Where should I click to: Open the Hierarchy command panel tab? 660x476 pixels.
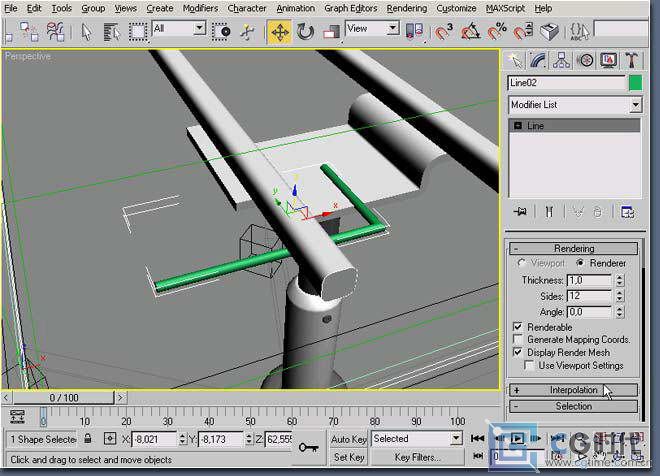(561, 61)
